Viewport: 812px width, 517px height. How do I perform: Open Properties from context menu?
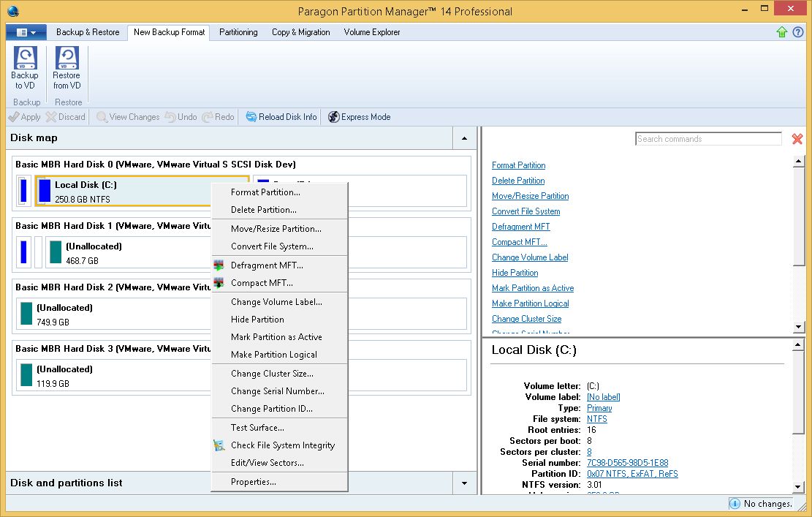click(280, 482)
